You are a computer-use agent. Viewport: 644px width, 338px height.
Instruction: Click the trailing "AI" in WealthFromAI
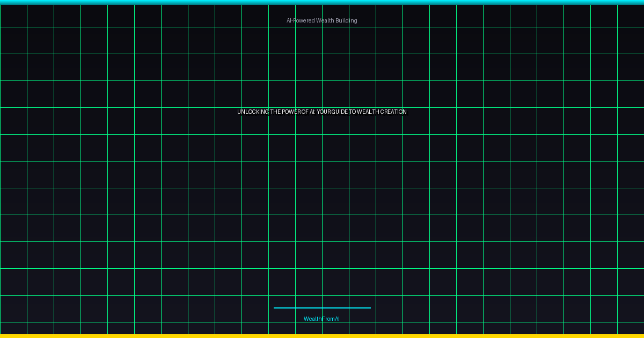pyautogui.click(x=337, y=319)
